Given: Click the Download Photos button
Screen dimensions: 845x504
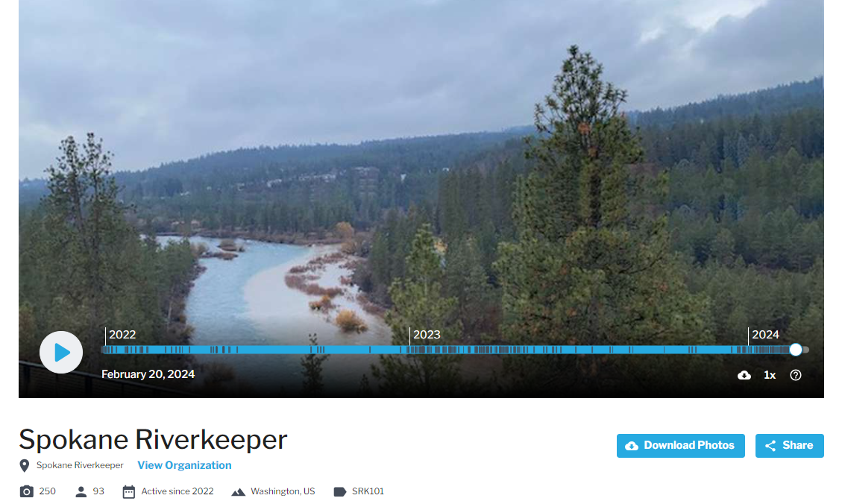Looking at the screenshot, I should pyautogui.click(x=681, y=446).
